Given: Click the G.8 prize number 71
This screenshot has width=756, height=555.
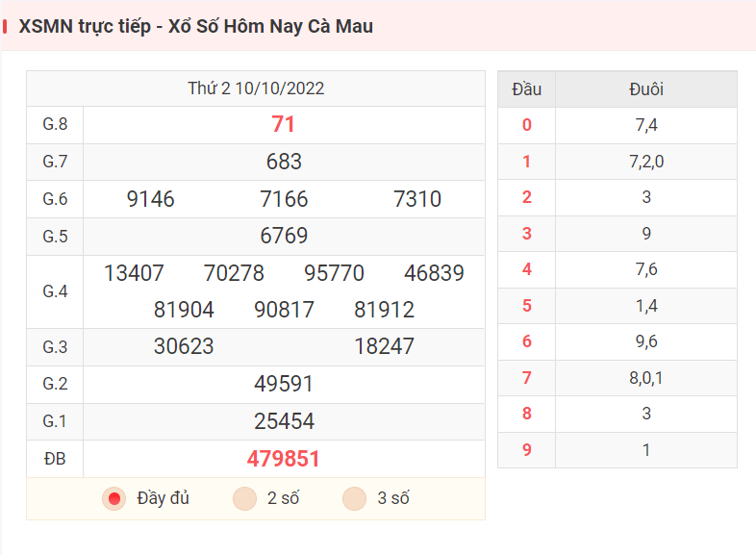Looking at the screenshot, I should [283, 124].
